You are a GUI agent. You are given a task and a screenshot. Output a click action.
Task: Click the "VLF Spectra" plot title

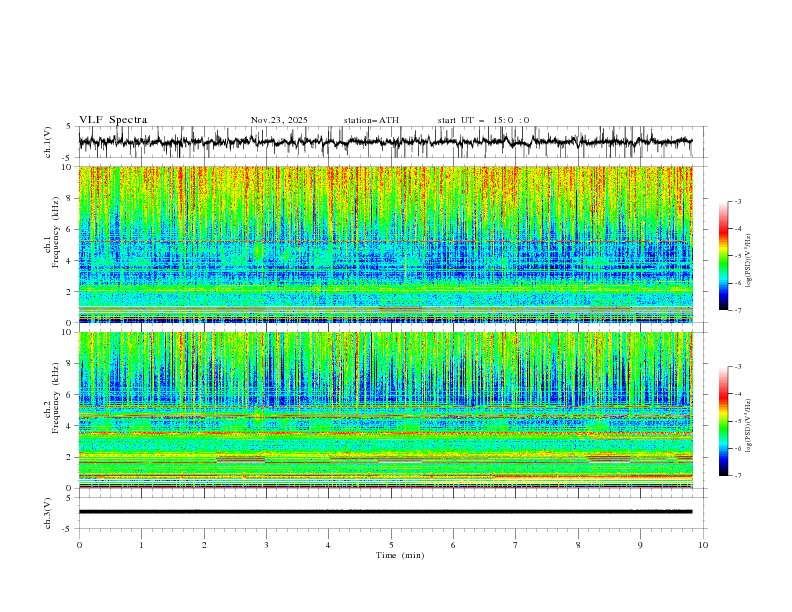[x=113, y=120]
